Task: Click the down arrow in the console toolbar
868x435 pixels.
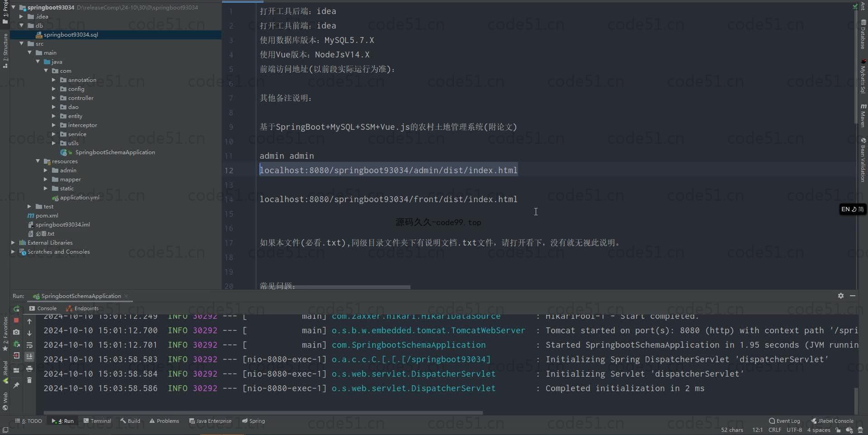Action: click(x=29, y=333)
